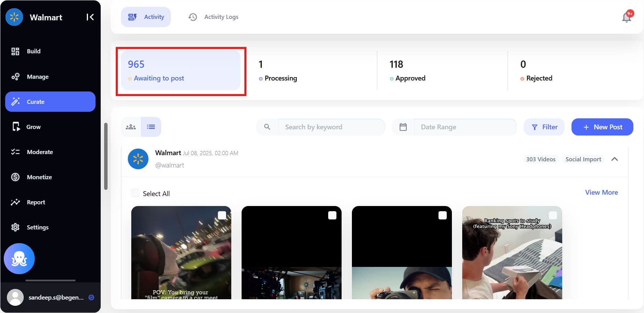Click the sidebar vertical scrollbar

(106, 156)
